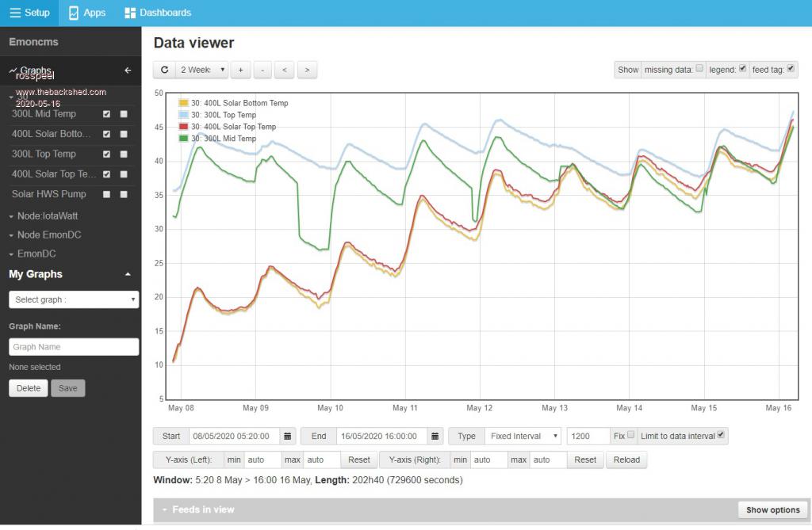This screenshot has width=812, height=530.
Task: Open the Start date calendar picker
Action: pos(288,436)
